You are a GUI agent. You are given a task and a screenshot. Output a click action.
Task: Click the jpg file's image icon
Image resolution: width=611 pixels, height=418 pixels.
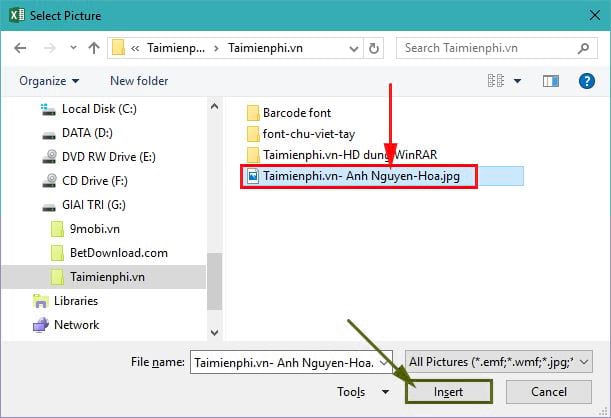(x=253, y=176)
